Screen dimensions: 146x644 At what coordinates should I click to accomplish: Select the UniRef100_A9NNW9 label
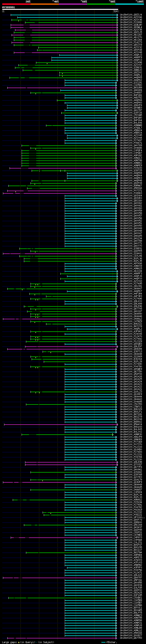click(x=131, y=125)
